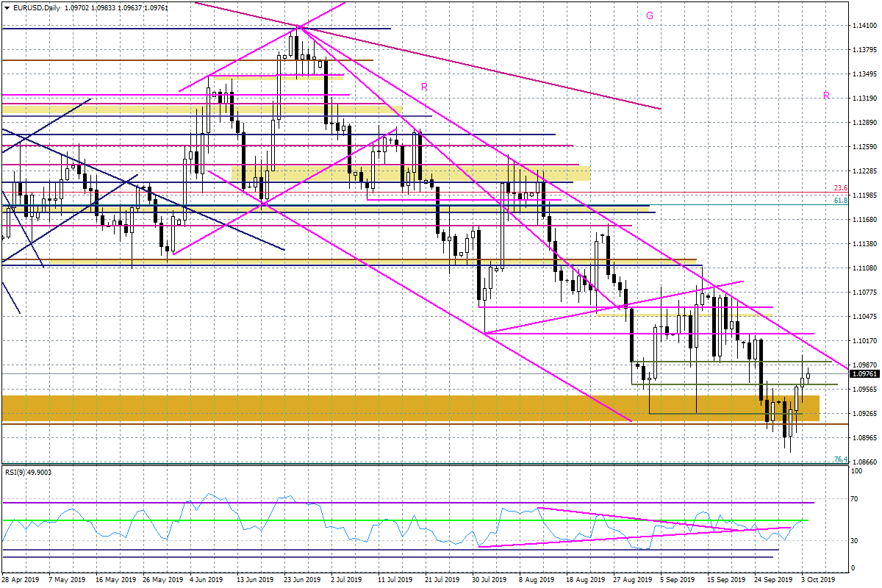882x588 pixels.
Task: Click the current price tag 1.09761
Action: point(864,373)
